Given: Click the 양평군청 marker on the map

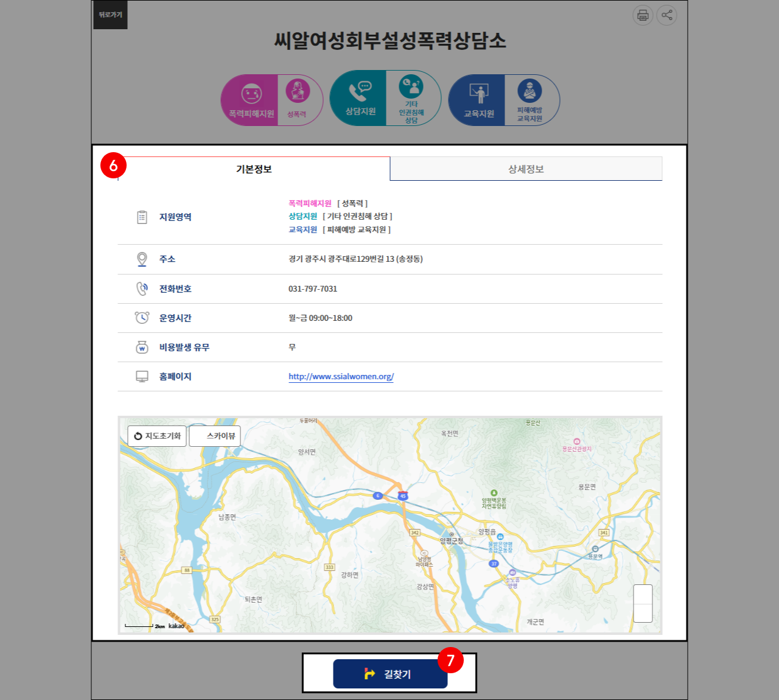Looking at the screenshot, I should click(452, 538).
